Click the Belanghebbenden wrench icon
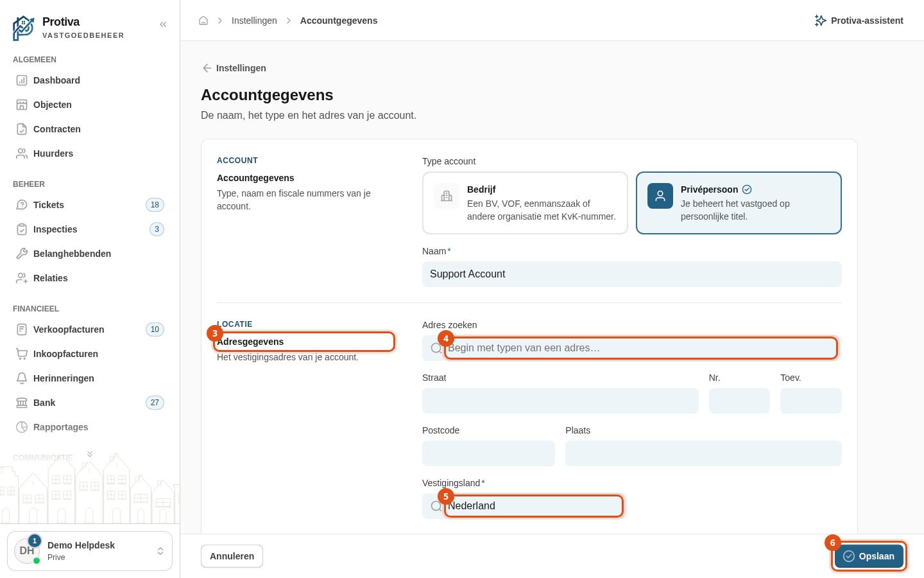Viewport: 924px width, 578px height. coord(22,254)
